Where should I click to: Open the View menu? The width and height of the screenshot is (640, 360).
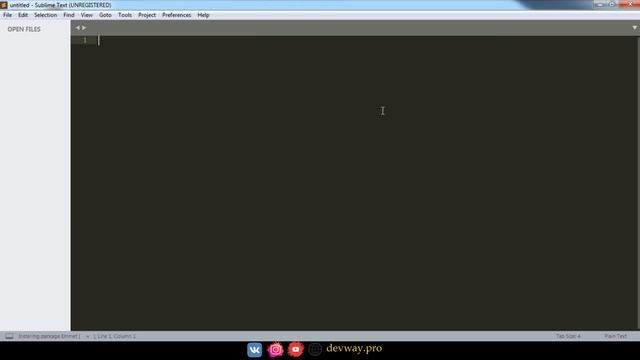point(87,15)
